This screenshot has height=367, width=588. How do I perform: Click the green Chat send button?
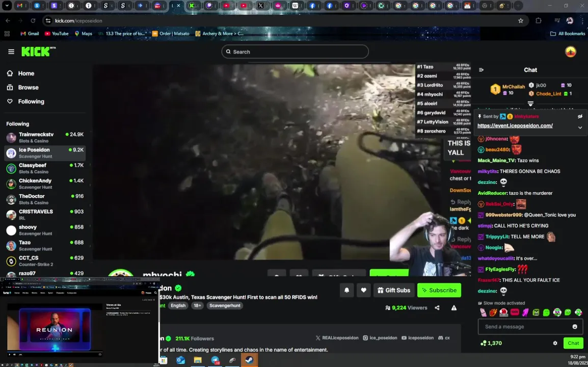573,343
